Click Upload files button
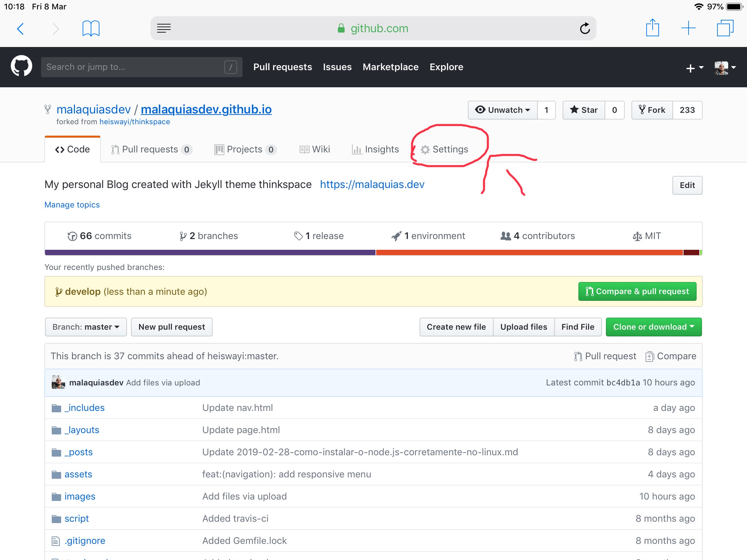This screenshot has width=747, height=560. 523,327
